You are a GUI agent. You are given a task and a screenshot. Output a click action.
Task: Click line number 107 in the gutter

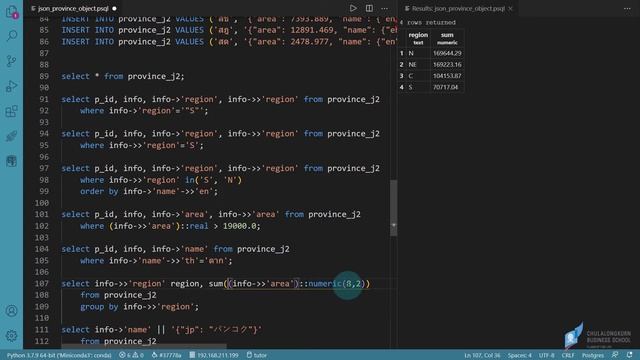click(x=42, y=283)
